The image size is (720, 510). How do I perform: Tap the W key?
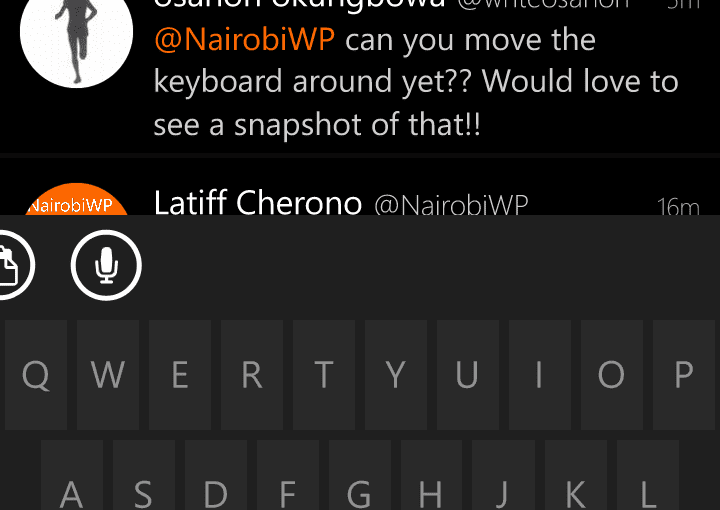coord(108,375)
